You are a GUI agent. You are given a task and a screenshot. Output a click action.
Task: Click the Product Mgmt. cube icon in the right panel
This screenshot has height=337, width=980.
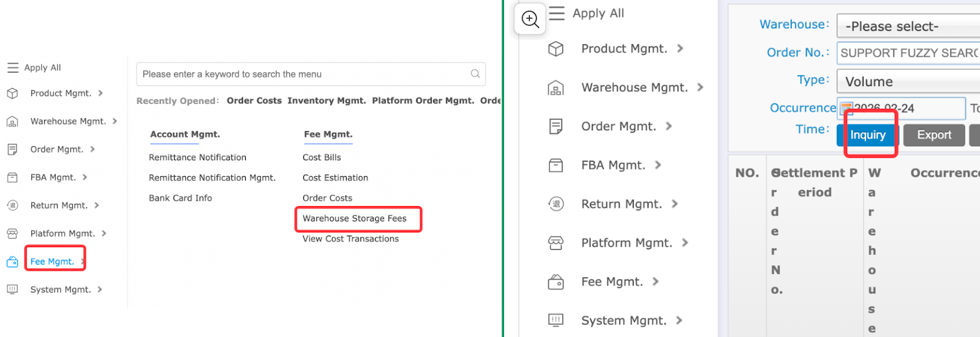tap(556, 49)
